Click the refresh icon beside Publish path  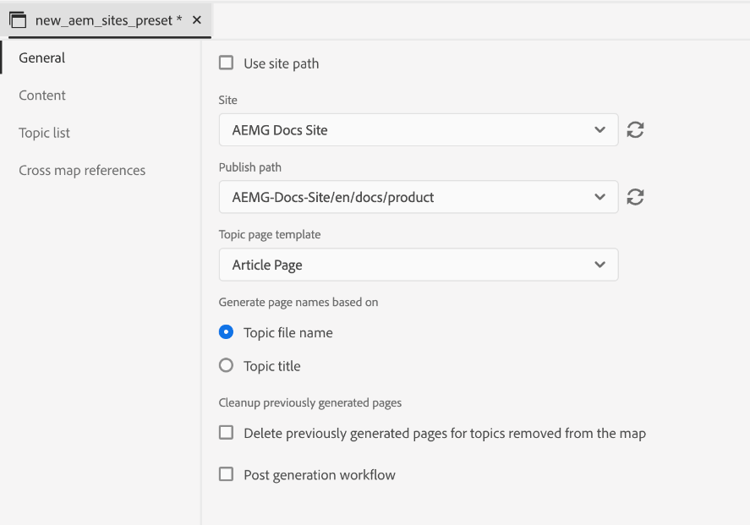click(635, 197)
